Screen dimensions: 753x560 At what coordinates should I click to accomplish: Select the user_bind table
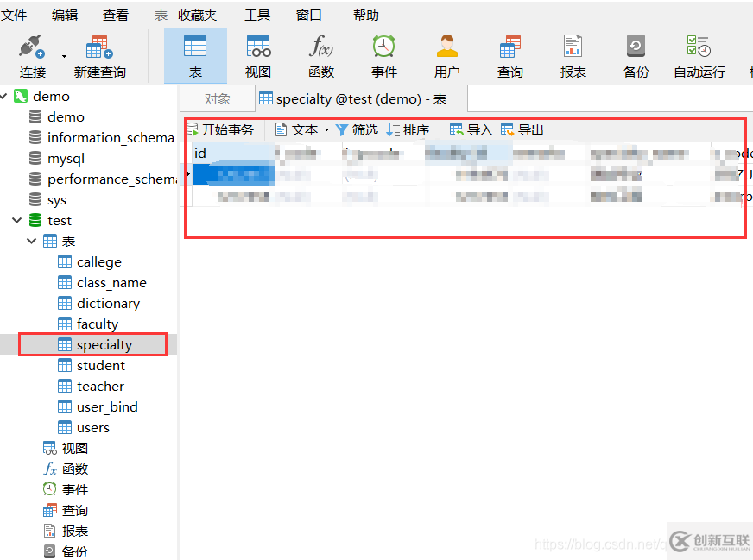107,406
